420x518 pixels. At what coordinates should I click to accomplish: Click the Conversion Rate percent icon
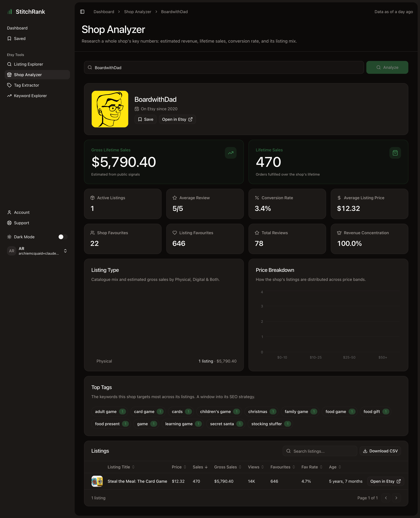pyautogui.click(x=257, y=198)
